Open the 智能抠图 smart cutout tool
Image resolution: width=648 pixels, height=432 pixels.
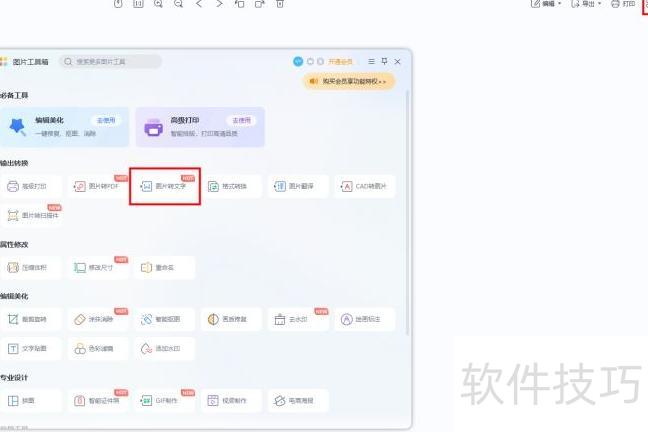pos(164,319)
